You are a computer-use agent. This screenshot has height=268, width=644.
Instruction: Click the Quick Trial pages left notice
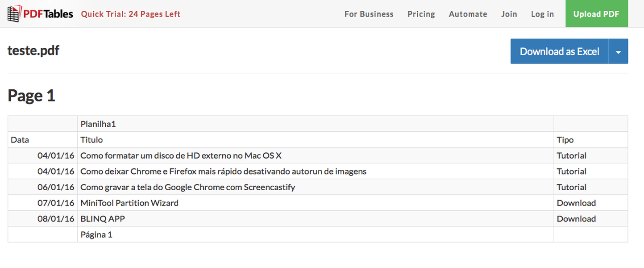130,14
